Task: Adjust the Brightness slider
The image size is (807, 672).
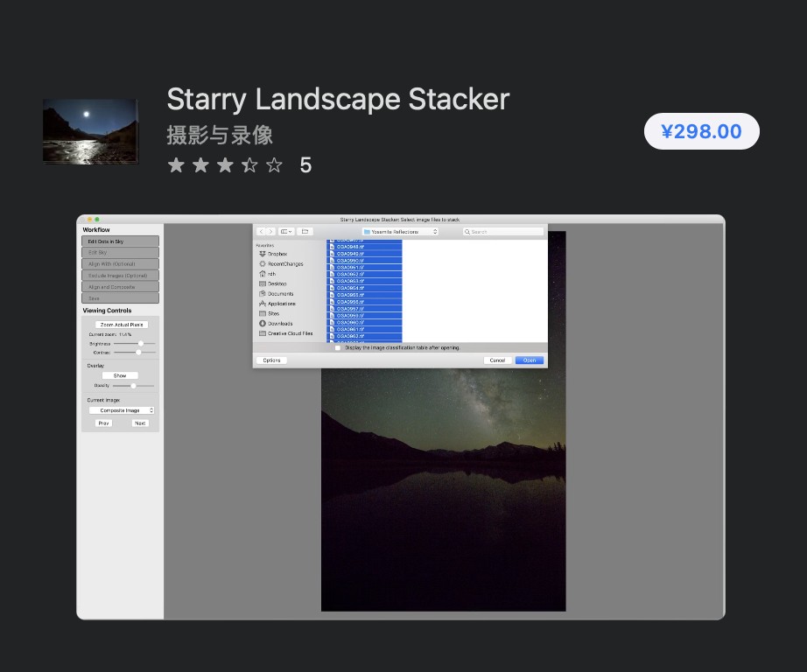Action: tap(134, 343)
